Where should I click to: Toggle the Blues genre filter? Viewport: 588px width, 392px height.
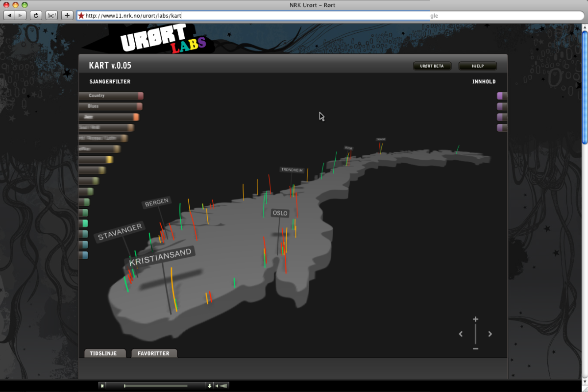click(110, 106)
